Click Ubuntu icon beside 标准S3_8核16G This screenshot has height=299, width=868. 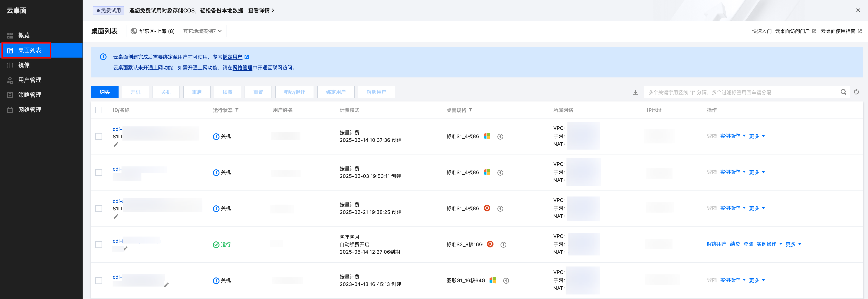(x=490, y=244)
